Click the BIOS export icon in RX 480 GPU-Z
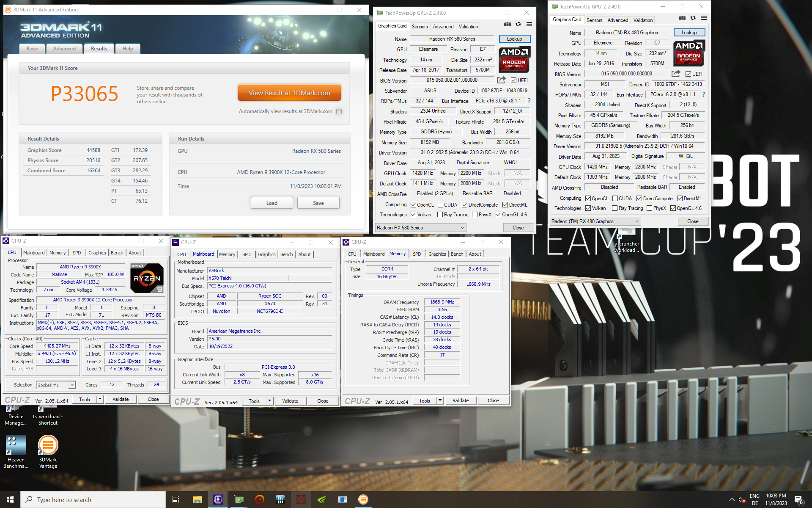 point(676,74)
